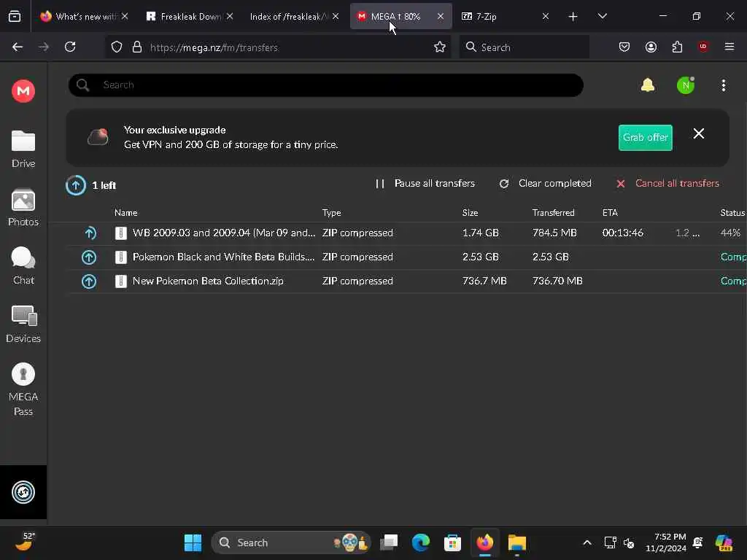Clear completed transfers
This screenshot has width=747, height=560.
pos(545,183)
